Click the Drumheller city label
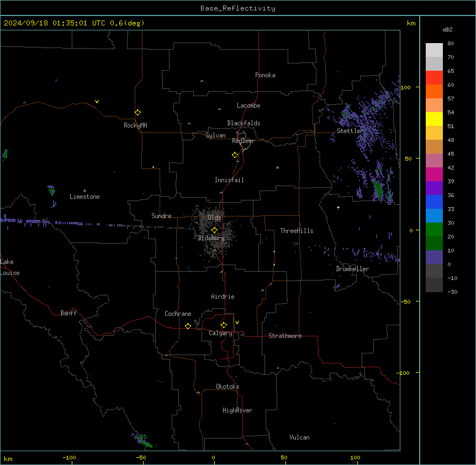The width and height of the screenshot is (476, 465). click(x=352, y=269)
